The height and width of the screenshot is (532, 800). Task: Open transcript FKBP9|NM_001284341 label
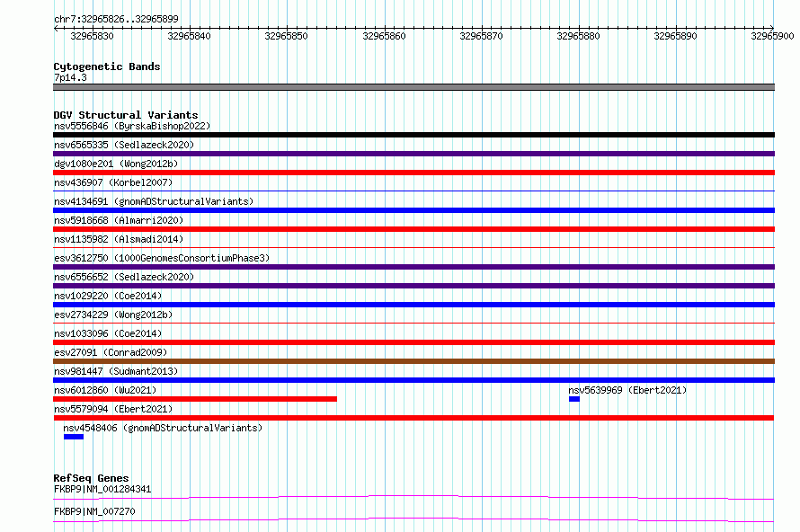[102, 489]
